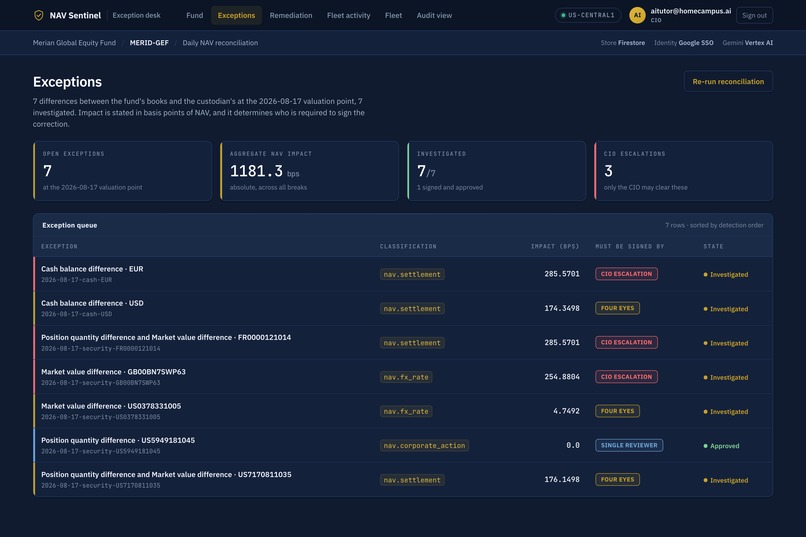Open the FR0000121014 exception row

point(403,342)
